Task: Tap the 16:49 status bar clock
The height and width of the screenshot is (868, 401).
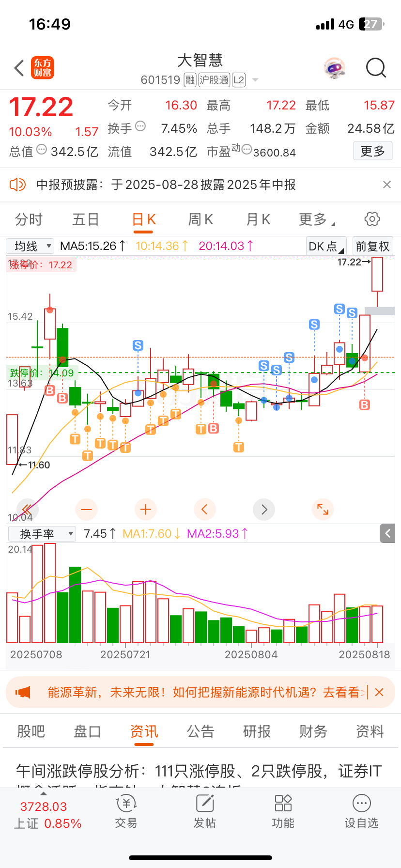Action: click(x=50, y=24)
